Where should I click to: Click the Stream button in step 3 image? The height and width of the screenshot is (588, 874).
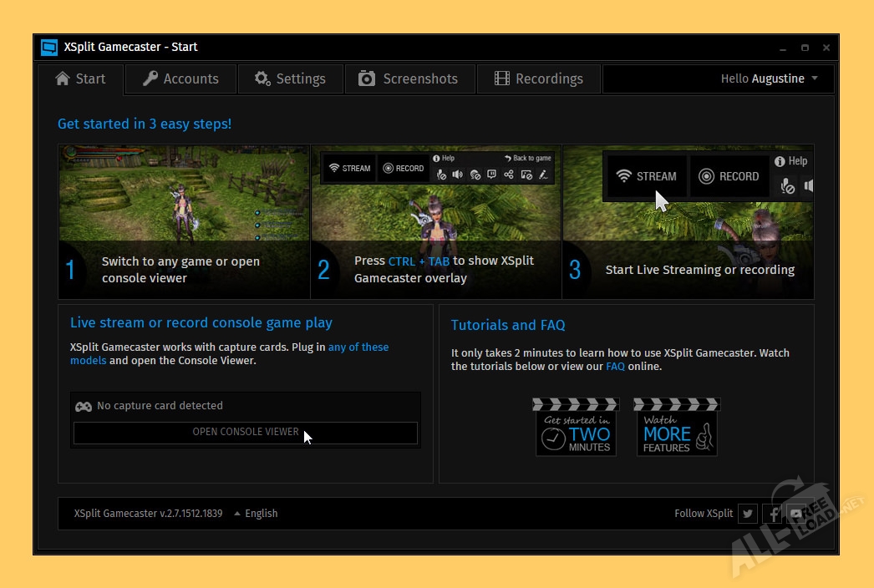646,176
